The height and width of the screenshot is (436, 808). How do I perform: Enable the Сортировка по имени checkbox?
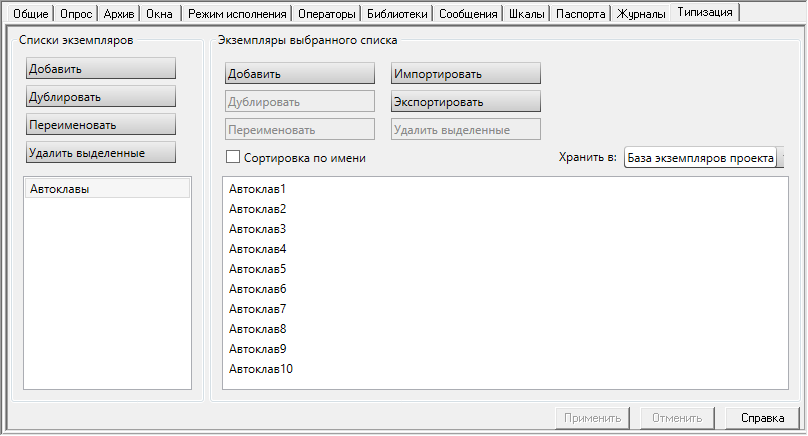click(x=233, y=157)
